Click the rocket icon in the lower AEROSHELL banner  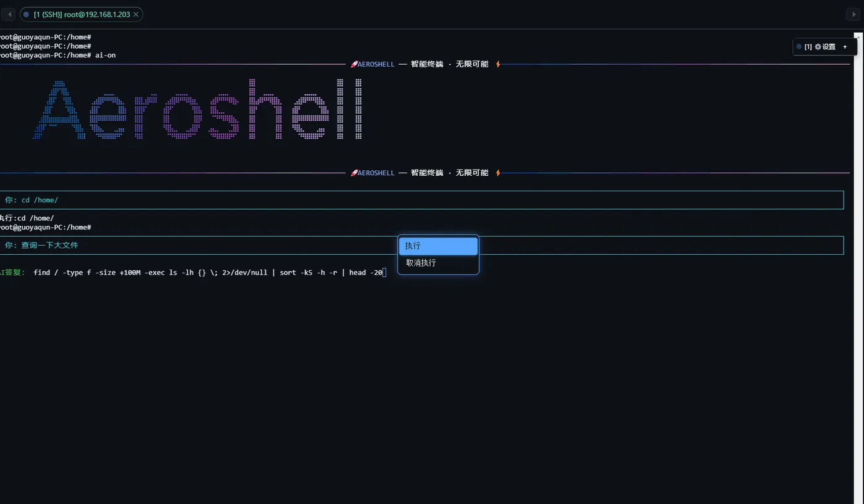(x=354, y=173)
